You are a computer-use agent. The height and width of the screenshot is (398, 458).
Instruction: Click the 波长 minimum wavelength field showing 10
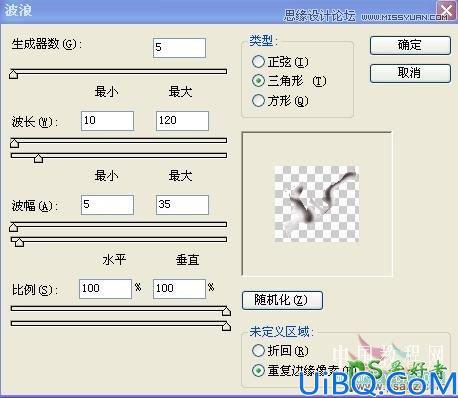[x=107, y=121]
